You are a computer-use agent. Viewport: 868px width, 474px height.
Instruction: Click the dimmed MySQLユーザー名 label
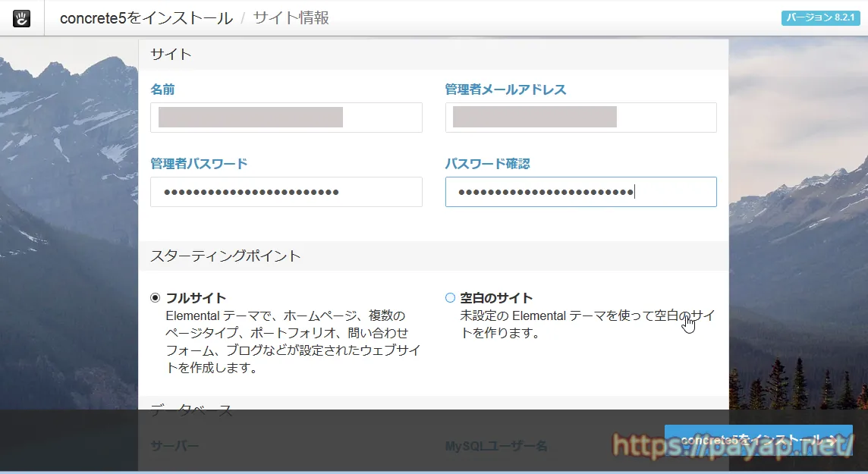495,446
